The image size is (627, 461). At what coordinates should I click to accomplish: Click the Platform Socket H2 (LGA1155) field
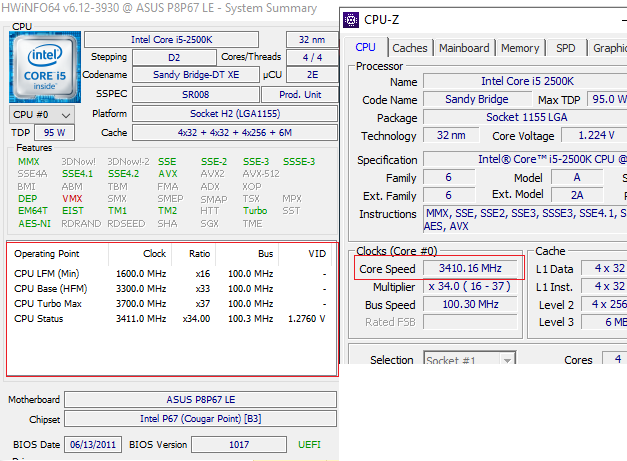[235, 114]
